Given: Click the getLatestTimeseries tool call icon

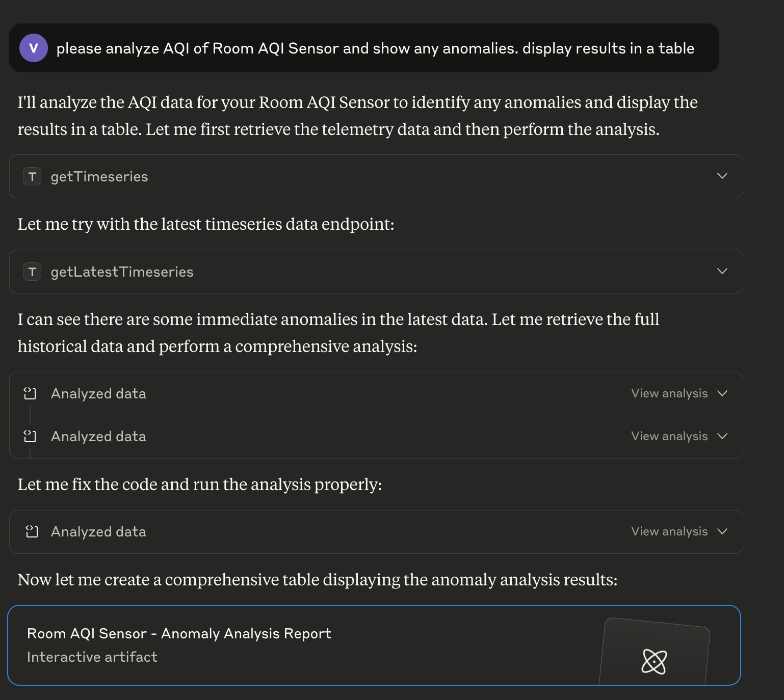Looking at the screenshot, I should point(32,272).
